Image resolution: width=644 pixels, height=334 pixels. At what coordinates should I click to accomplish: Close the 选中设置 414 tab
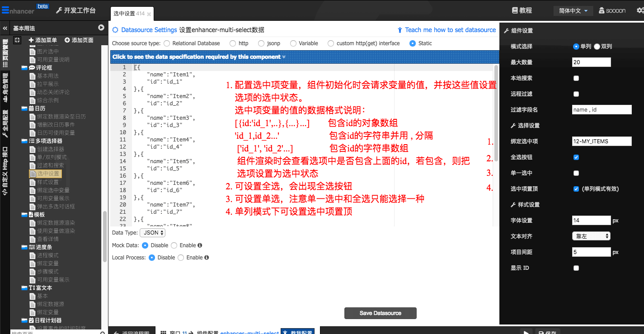[149, 14]
